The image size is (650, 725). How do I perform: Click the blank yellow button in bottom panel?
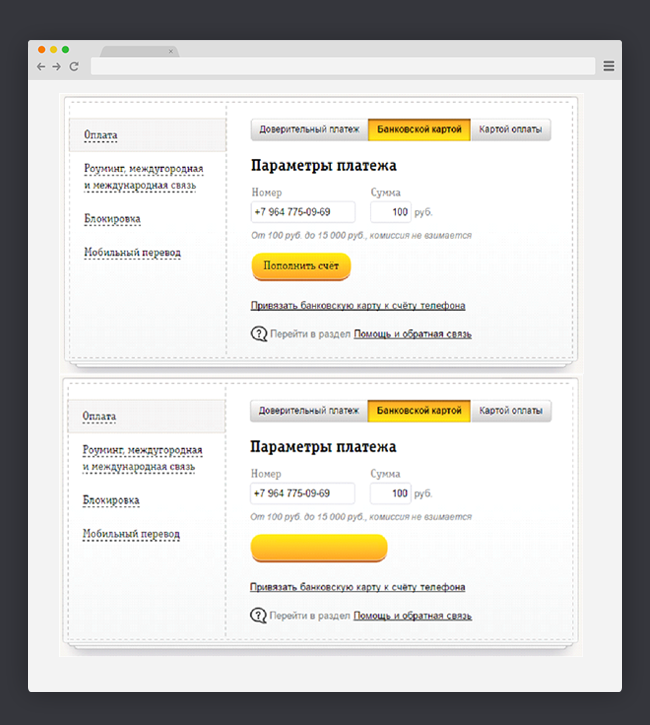pos(319,548)
